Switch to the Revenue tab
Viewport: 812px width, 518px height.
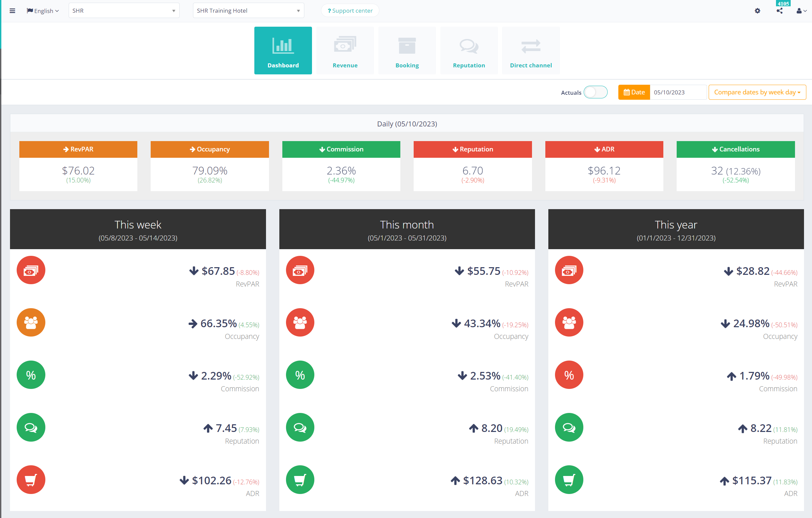pos(345,50)
